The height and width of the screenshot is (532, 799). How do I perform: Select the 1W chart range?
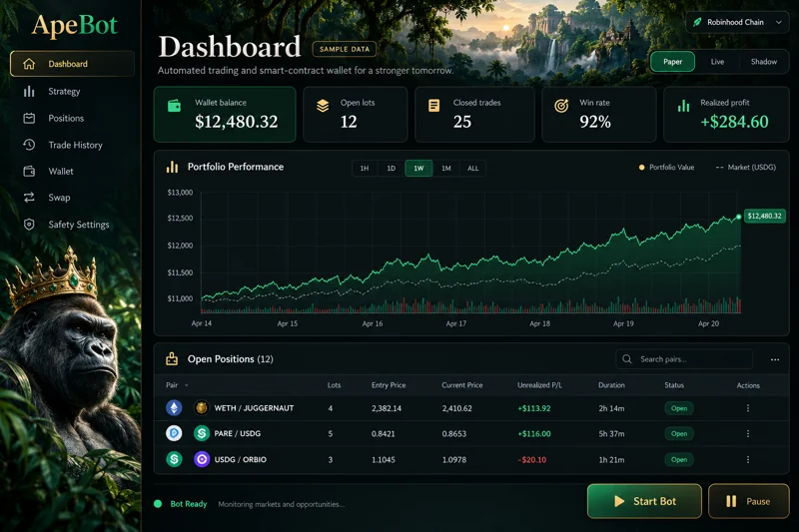click(x=418, y=169)
